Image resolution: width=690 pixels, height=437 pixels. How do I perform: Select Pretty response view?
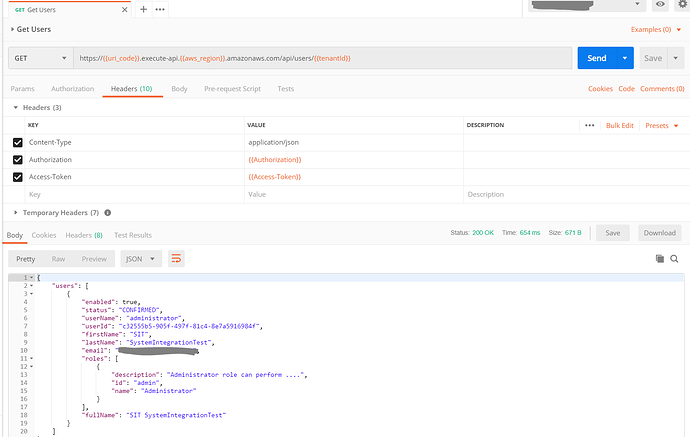coord(26,259)
